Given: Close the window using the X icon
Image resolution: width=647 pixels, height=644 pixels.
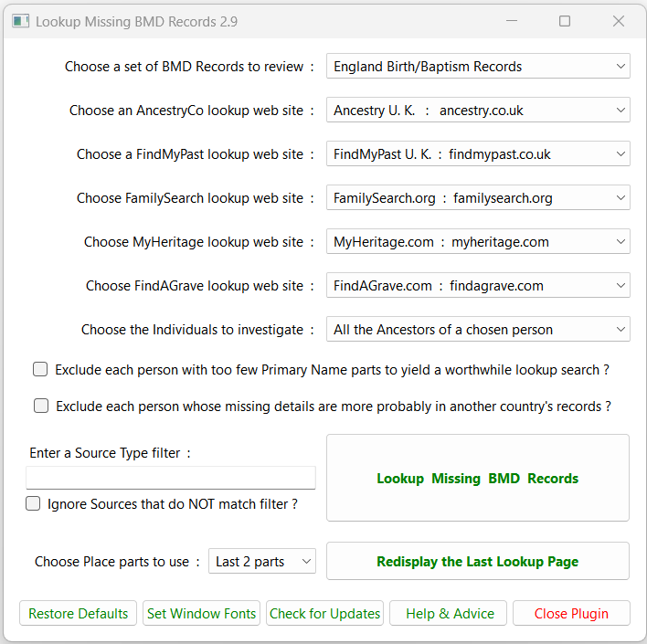Looking at the screenshot, I should click(619, 21).
